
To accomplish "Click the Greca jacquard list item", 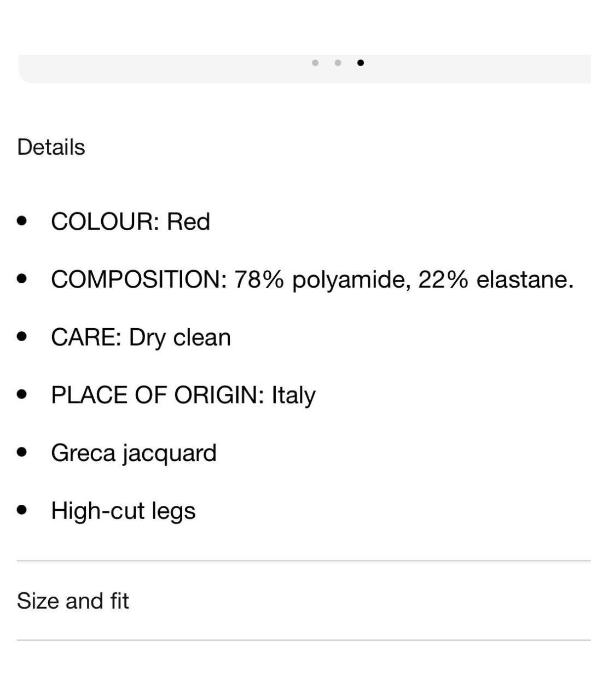I will [x=134, y=453].
